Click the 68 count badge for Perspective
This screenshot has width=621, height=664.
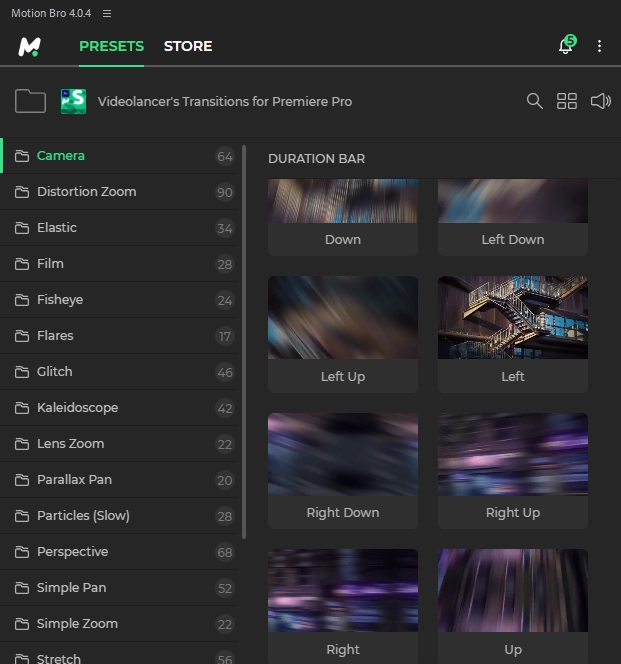click(225, 553)
